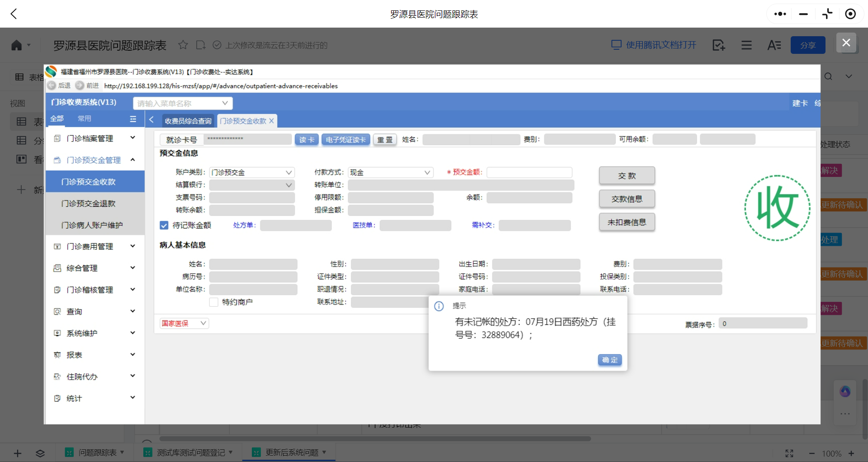Screen dimensions: 868x462
Task: Close the 门诊预交金收款 tab
Action: click(272, 121)
